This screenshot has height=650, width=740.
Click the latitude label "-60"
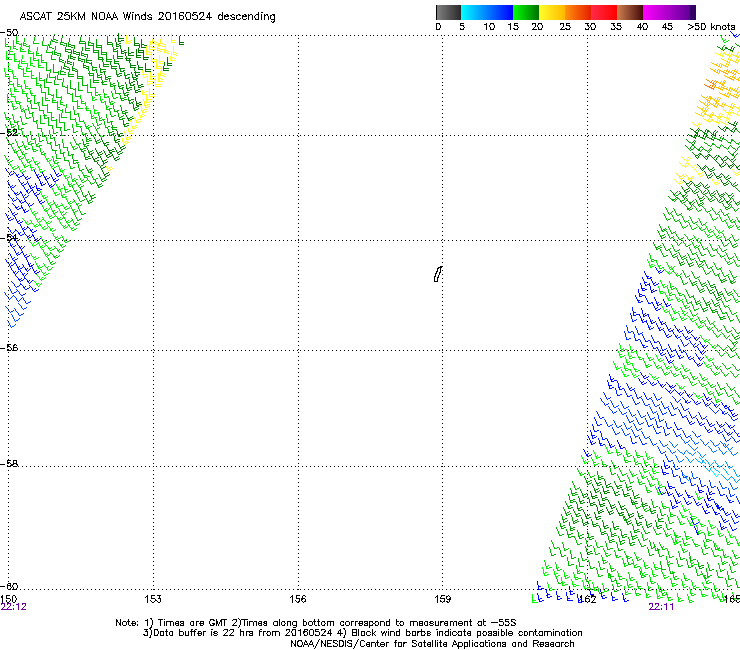[9, 586]
